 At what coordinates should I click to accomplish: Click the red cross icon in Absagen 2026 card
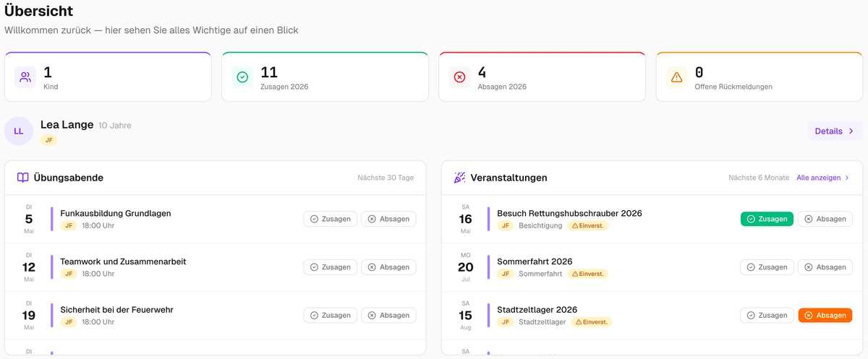pos(459,77)
